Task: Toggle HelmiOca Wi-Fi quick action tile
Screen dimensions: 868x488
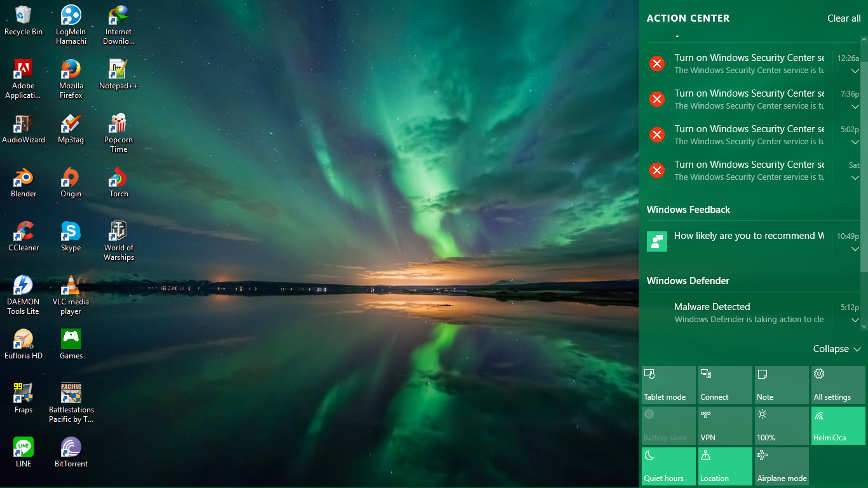Action: (838, 426)
